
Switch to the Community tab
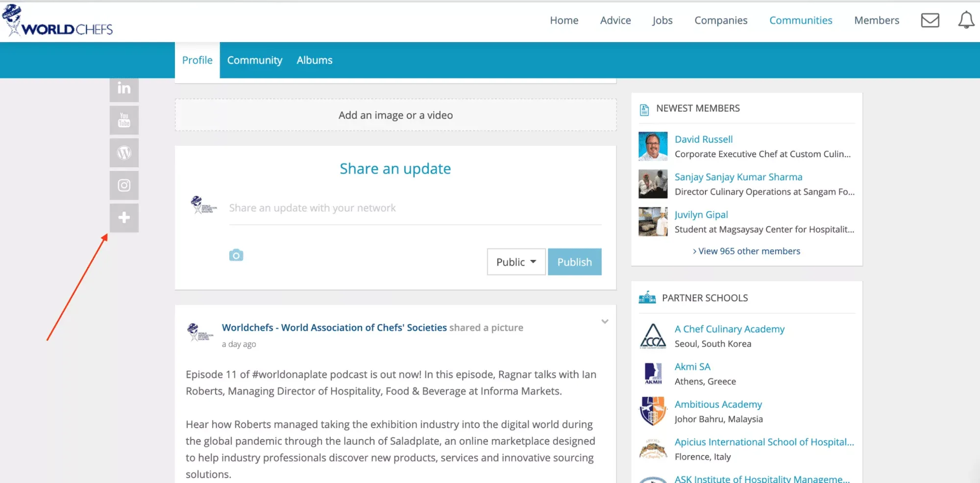point(254,60)
